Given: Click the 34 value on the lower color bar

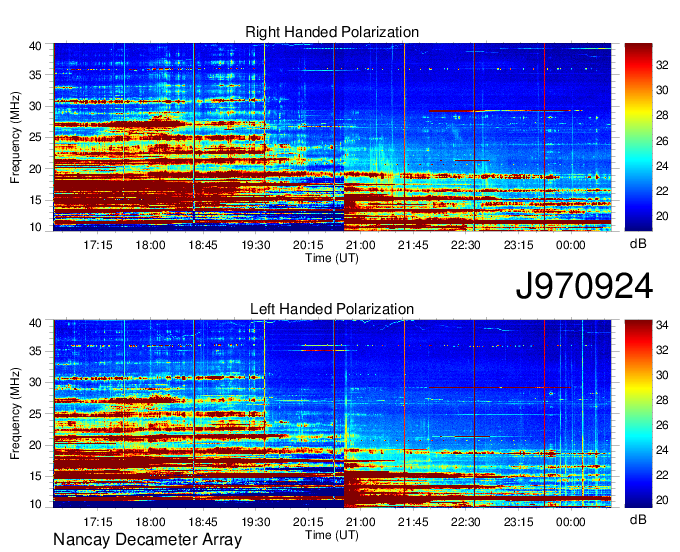Looking at the screenshot, I should coord(662,325).
